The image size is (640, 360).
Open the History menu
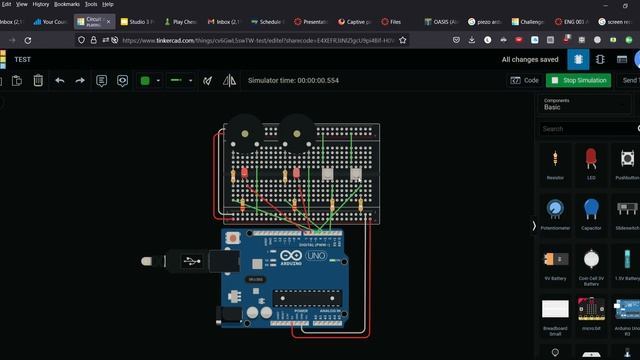(x=40, y=4)
